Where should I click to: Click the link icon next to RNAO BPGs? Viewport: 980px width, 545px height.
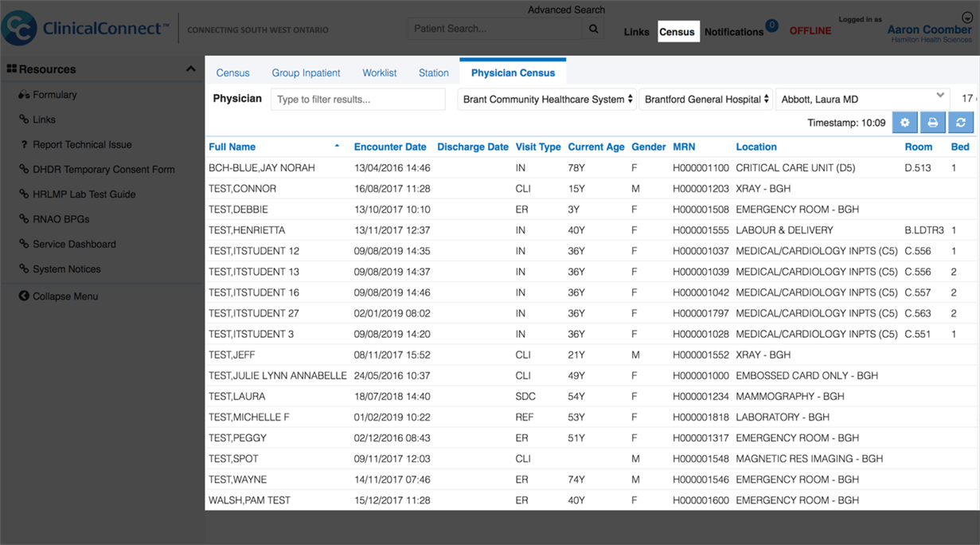click(x=24, y=219)
